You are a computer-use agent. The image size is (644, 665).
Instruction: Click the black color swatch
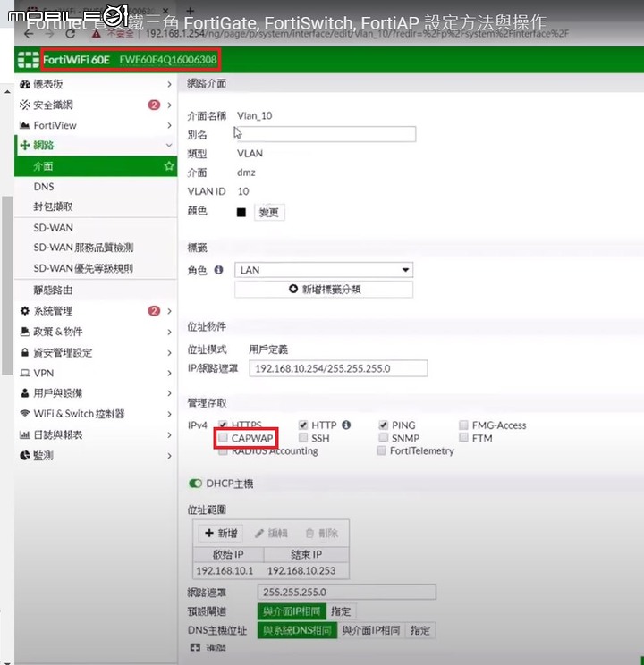pos(241,212)
